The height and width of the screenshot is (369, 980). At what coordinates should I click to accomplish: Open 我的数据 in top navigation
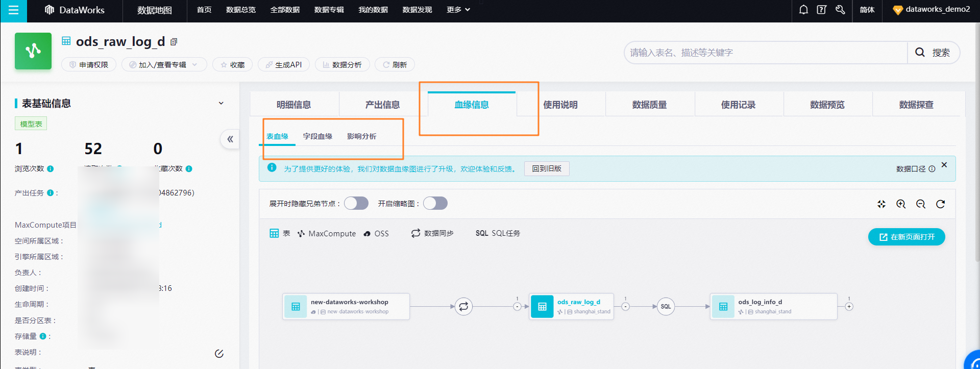coord(373,10)
